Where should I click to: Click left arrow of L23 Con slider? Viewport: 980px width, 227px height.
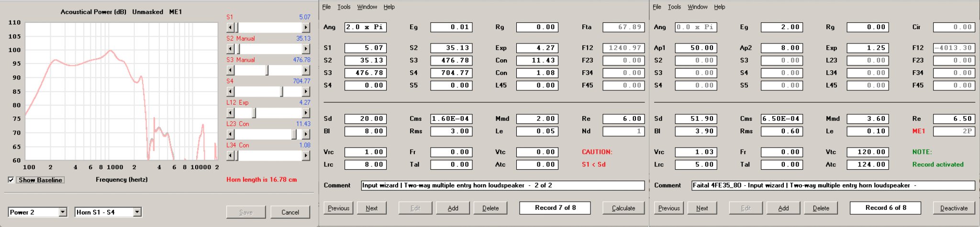[230, 134]
